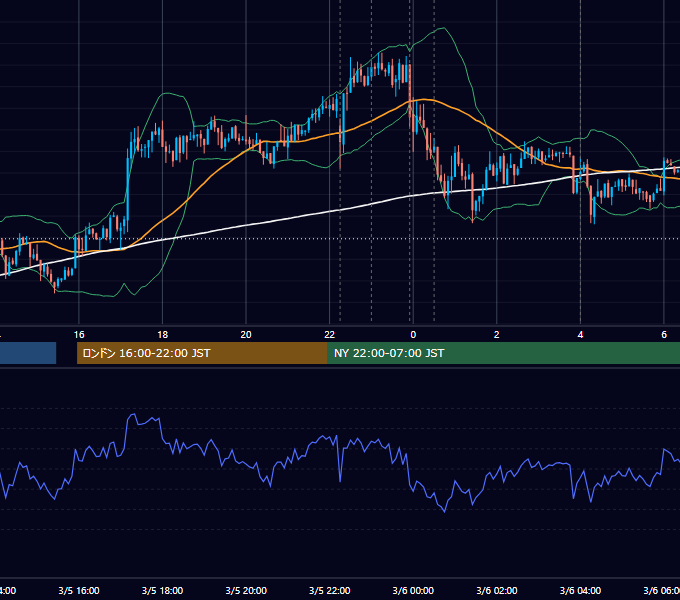Click the upper time axis label 2
Screen dimensions: 680x600
[497, 335]
